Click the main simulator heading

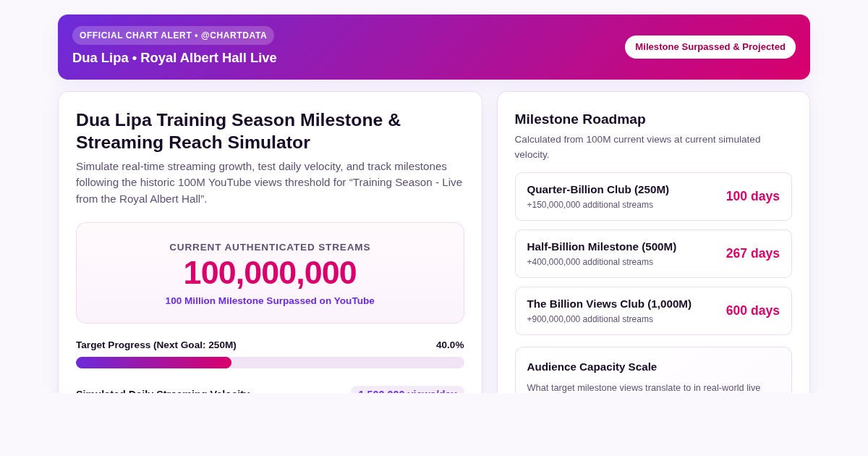(238, 131)
